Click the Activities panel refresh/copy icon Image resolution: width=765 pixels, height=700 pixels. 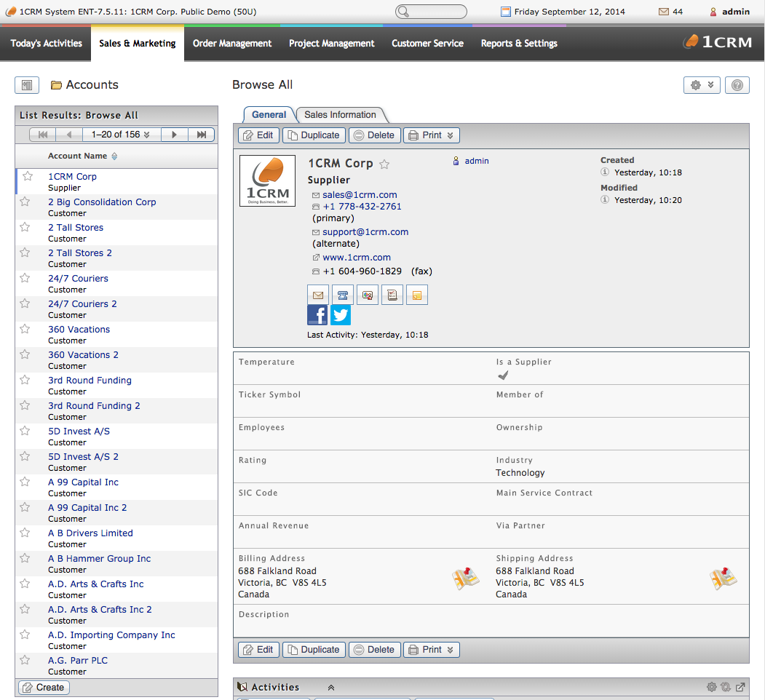[726, 688]
